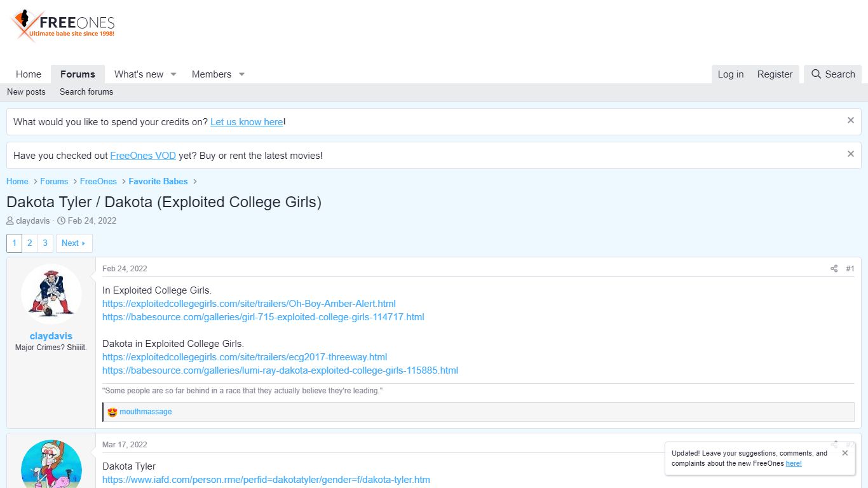Go to page 2 of thread

tap(29, 243)
